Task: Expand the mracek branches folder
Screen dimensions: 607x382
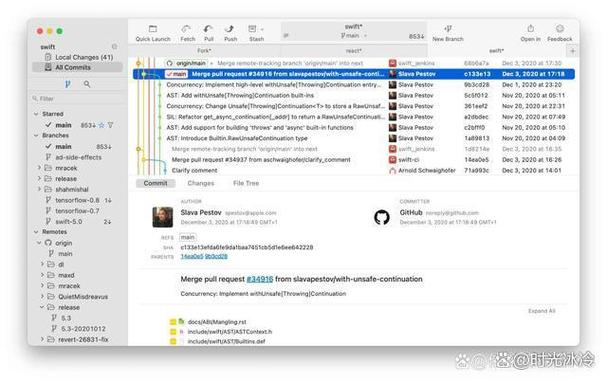Action: [x=39, y=168]
